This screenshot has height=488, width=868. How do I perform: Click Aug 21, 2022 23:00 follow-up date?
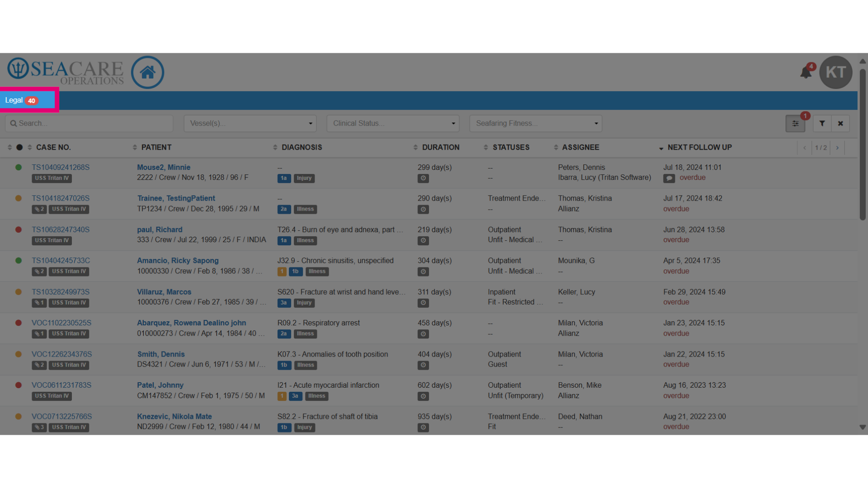pos(694,417)
